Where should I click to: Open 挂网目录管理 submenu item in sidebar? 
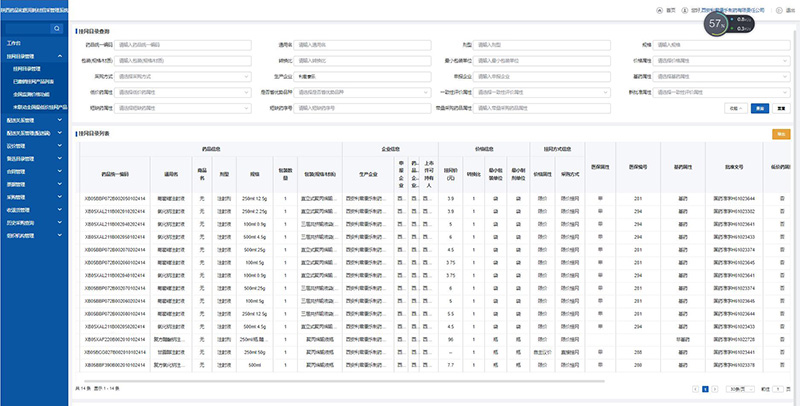coord(33,68)
